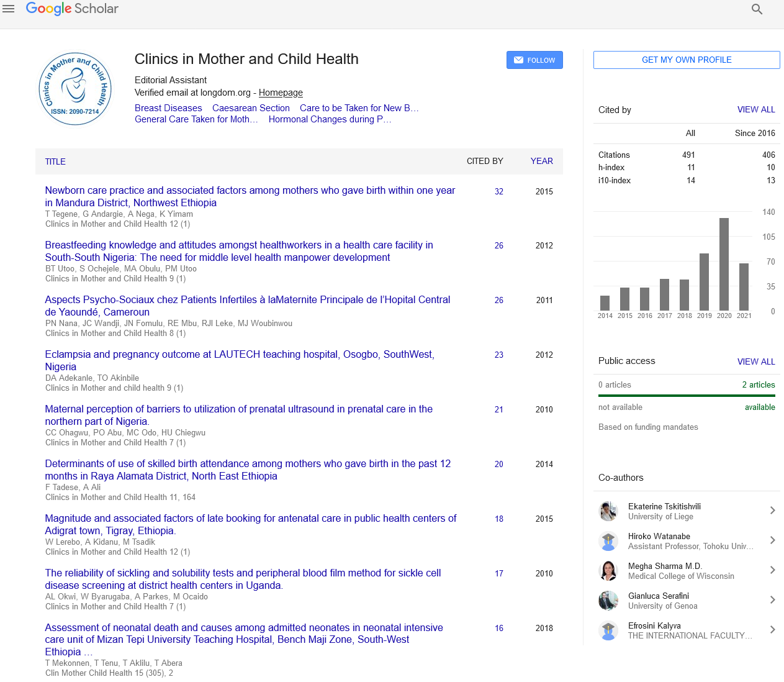Click Efrosini Kalyva's avatar icon
Viewport: 784px width, 682px height.
point(608,630)
